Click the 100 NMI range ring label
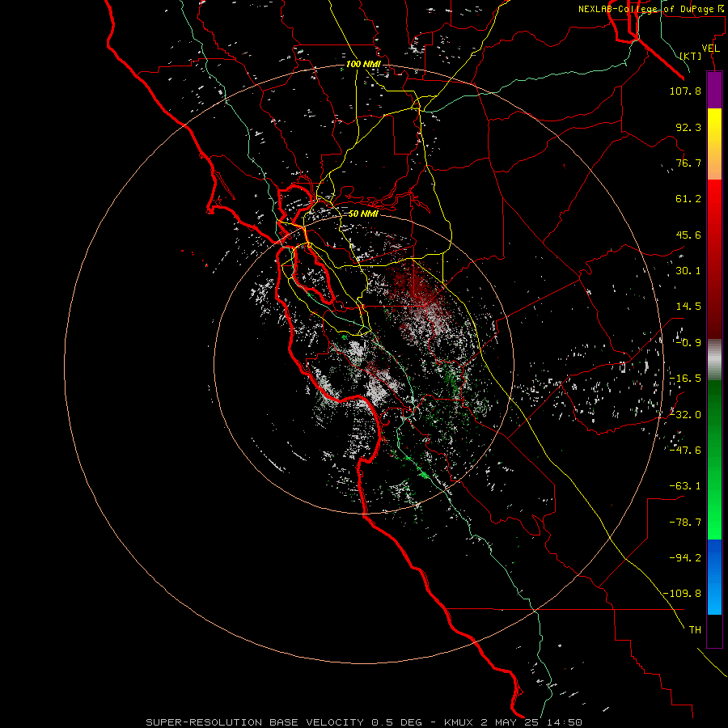 pos(363,64)
